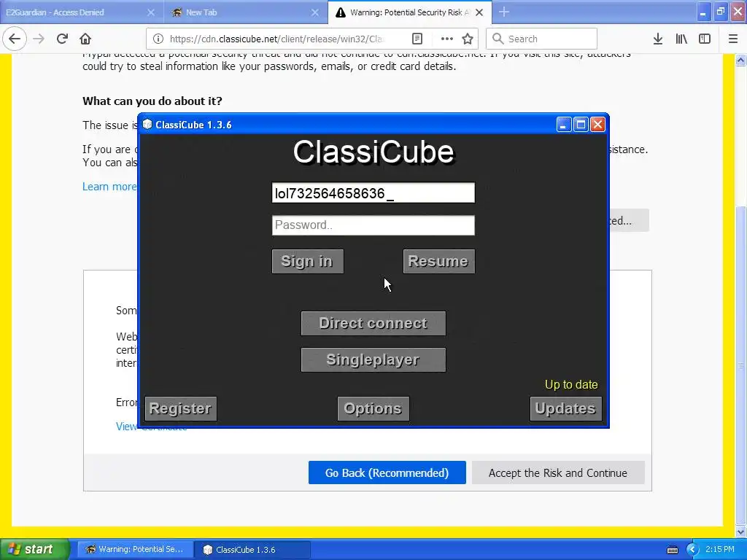
Task: Click the browser forward arrow
Action: tap(39, 39)
